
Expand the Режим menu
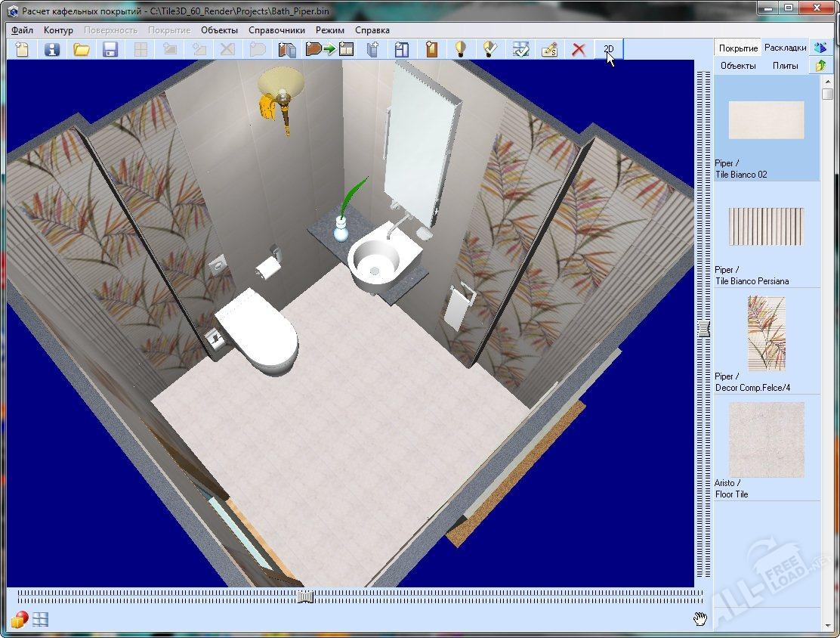pos(330,30)
